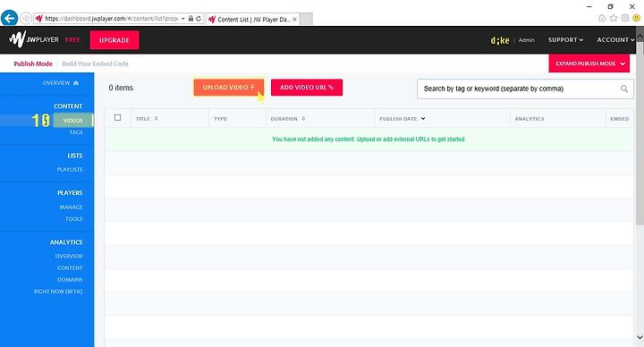The height and width of the screenshot is (347, 644).
Task: Click the FREE plan label
Action: [72, 40]
